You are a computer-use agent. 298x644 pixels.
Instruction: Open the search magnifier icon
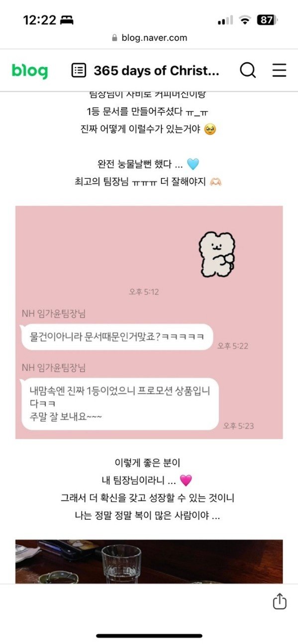[248, 71]
